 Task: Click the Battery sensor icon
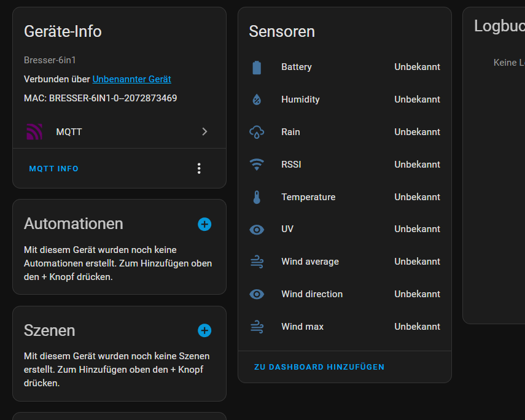257,67
